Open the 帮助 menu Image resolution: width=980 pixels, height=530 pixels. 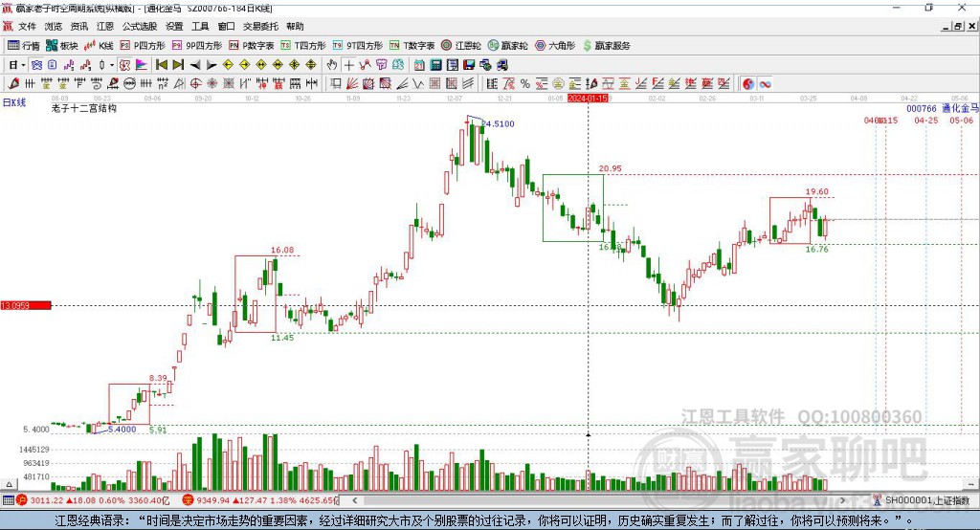click(295, 26)
